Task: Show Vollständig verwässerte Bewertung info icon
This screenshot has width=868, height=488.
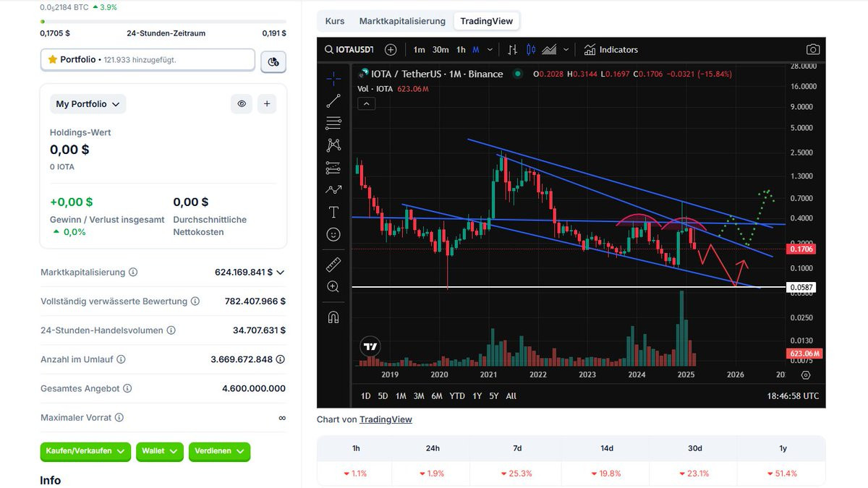Action: [x=195, y=301]
